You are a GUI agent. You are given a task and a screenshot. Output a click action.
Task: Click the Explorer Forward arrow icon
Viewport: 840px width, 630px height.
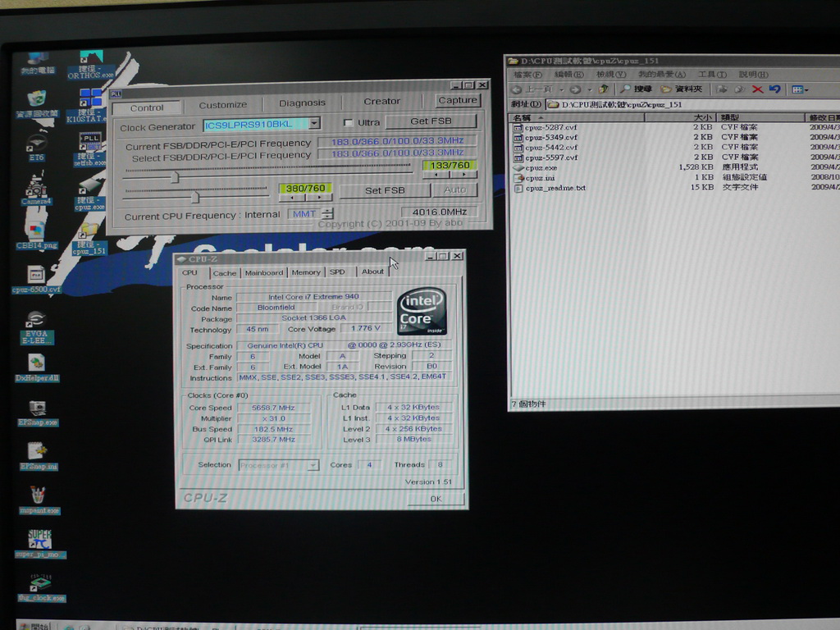575,89
